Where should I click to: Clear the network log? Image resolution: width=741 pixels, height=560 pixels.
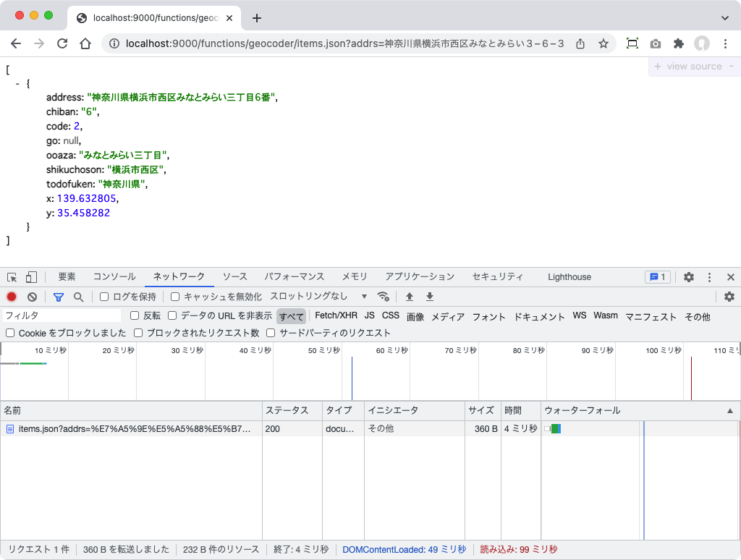(x=30, y=297)
